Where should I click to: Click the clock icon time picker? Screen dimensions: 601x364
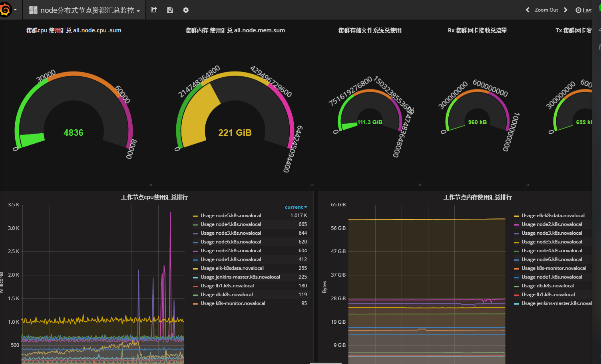coord(578,10)
